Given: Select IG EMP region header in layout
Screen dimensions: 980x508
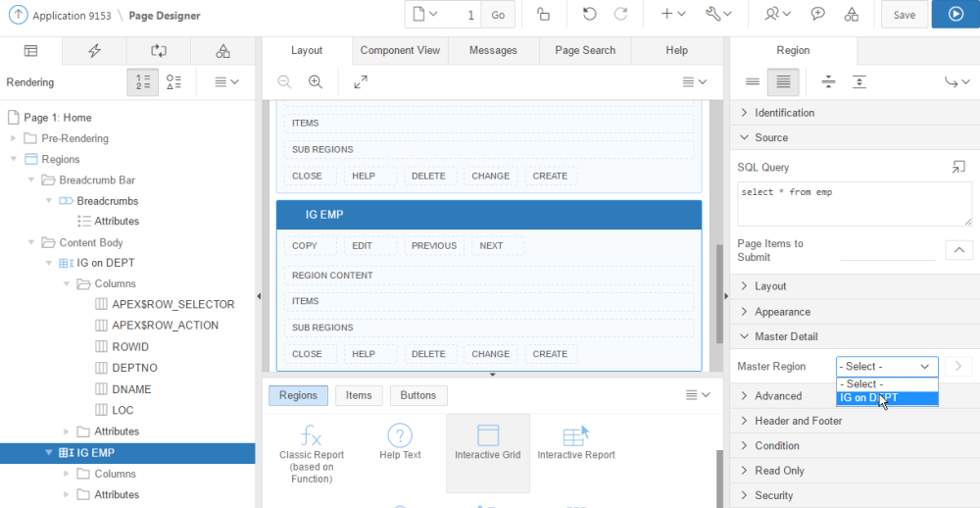Looking at the screenshot, I should (489, 215).
